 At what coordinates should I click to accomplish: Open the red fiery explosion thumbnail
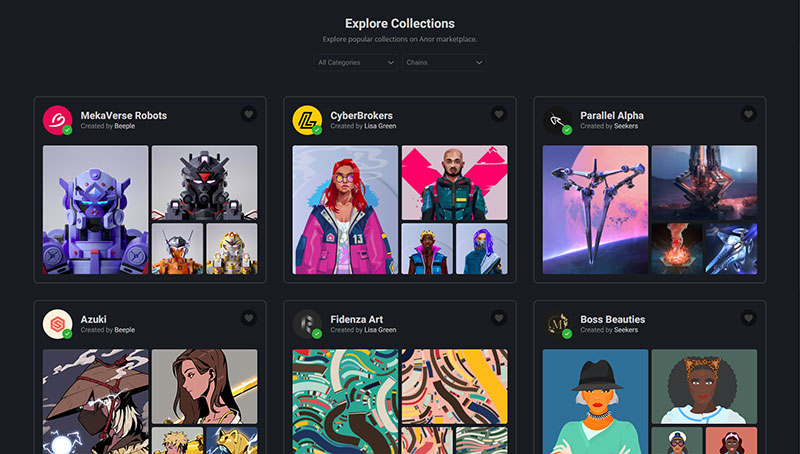click(677, 249)
